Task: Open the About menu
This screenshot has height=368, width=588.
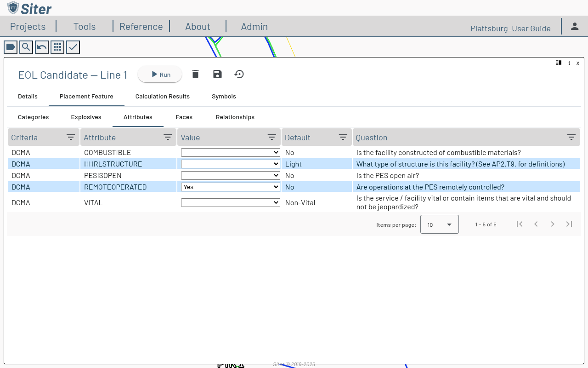Action: coord(198,26)
